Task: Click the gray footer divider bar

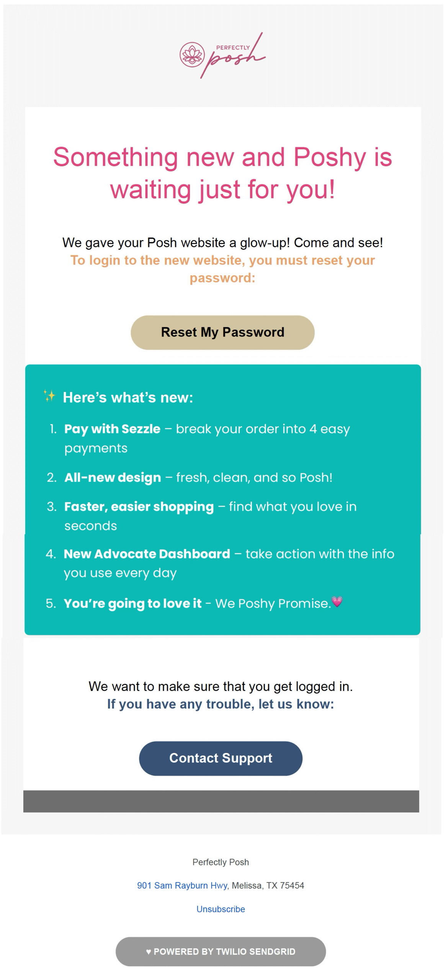Action: click(221, 801)
